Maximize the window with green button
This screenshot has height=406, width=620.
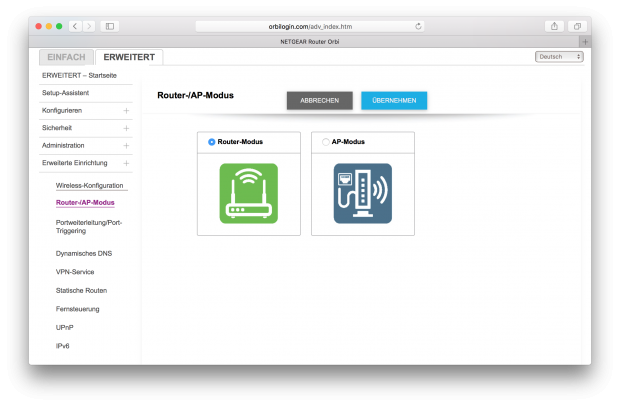point(59,26)
